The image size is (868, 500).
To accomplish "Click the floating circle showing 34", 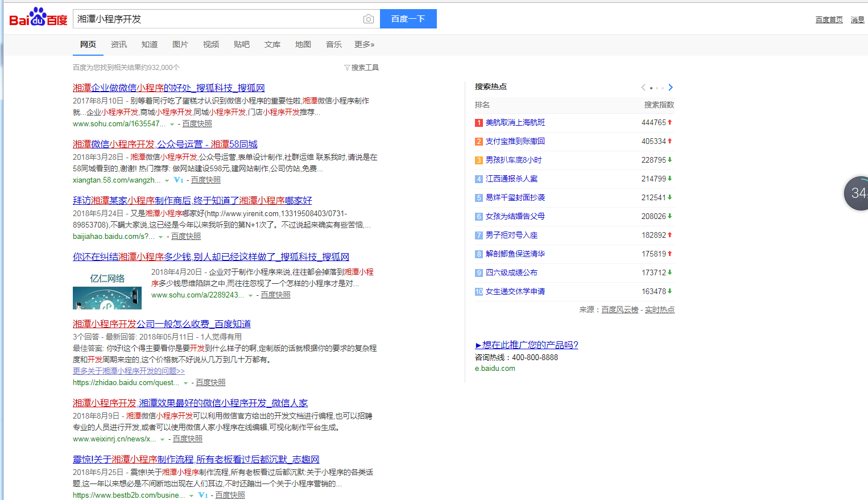I will click(857, 193).
